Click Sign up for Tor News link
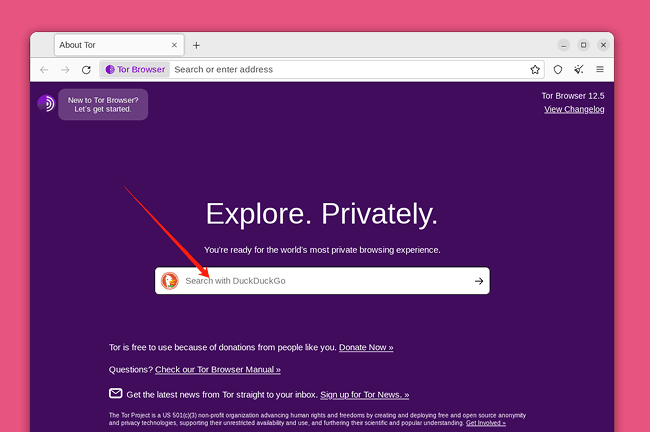The height and width of the screenshot is (432, 650). point(364,395)
